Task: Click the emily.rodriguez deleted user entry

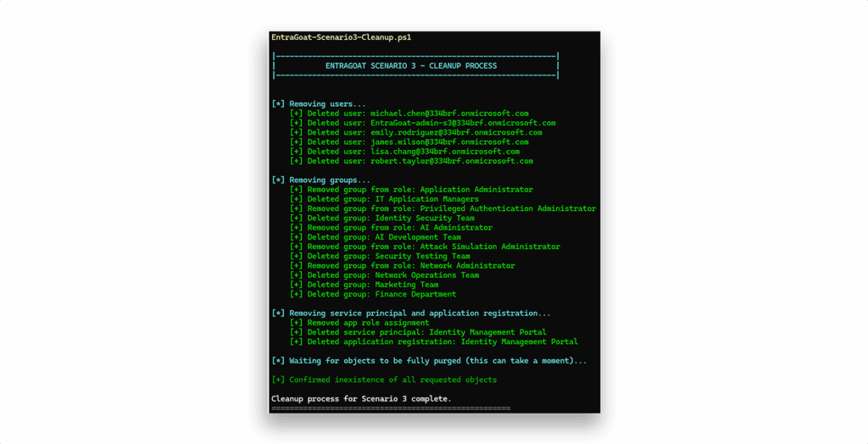Action: tap(415, 132)
